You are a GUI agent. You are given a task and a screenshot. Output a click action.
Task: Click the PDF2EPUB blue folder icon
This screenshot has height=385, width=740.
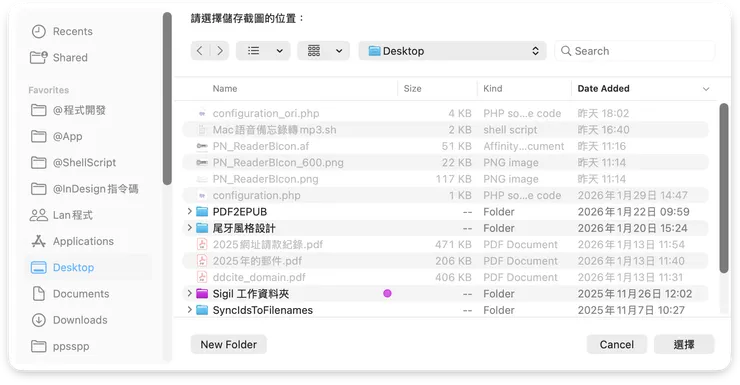click(x=202, y=211)
